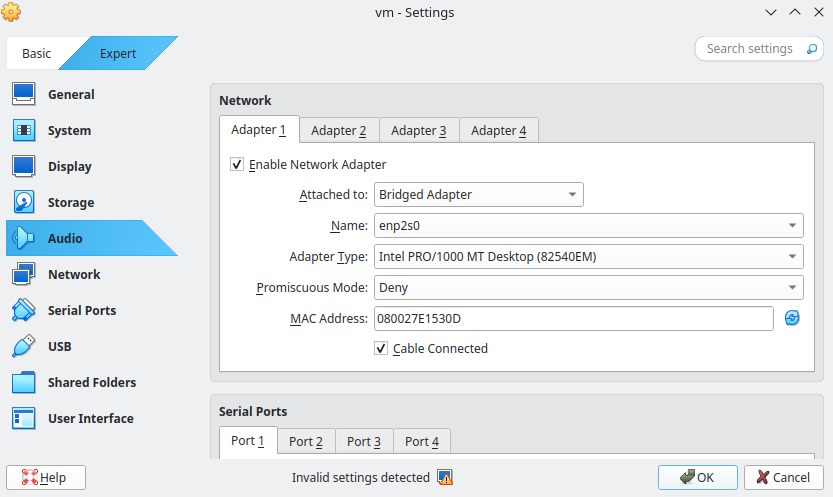Open the Shared Folders icon
Screen dimensions: 833x497
[24, 382]
